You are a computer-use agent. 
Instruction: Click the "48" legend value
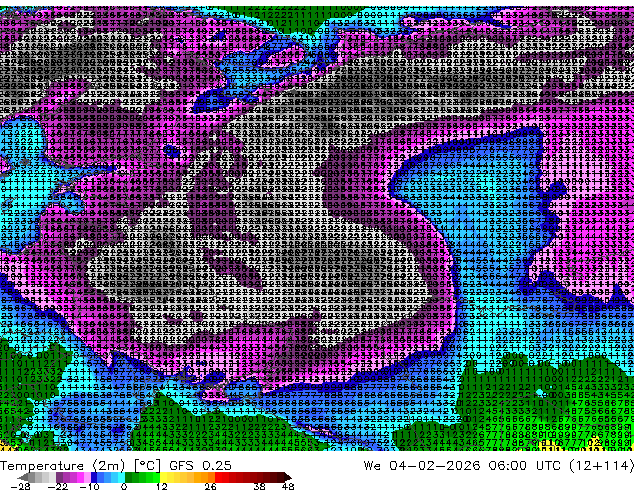tap(288, 486)
